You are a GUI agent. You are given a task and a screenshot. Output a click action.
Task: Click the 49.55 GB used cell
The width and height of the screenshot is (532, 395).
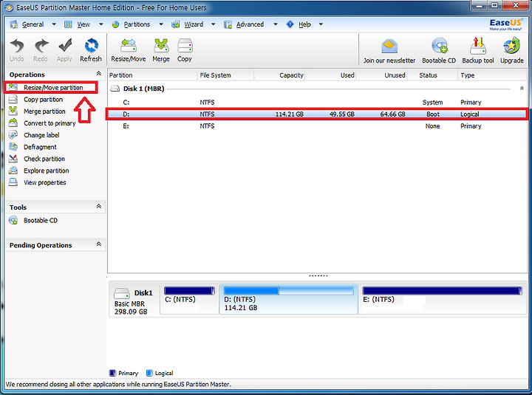[x=342, y=114]
